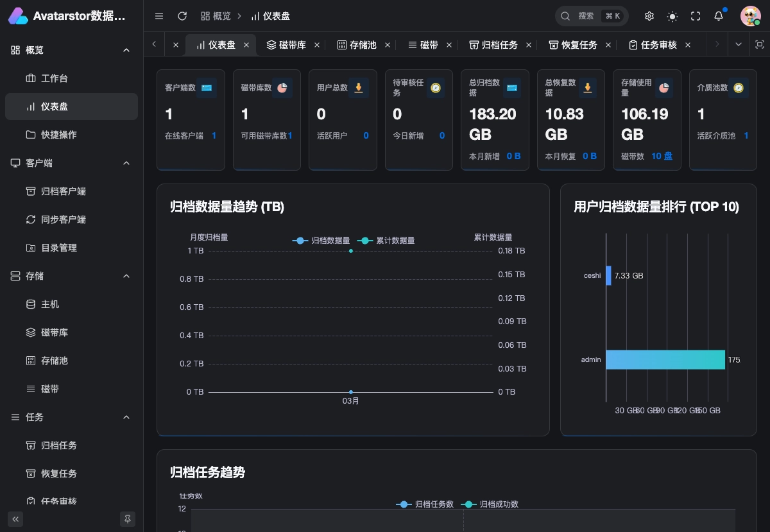
Task: Click the 概览 breadcrumb
Action: [x=216, y=16]
